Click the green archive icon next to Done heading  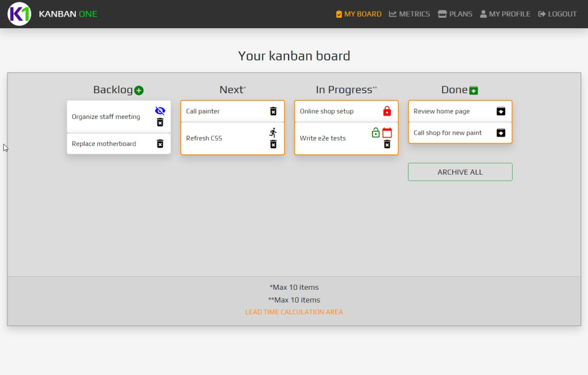click(473, 89)
